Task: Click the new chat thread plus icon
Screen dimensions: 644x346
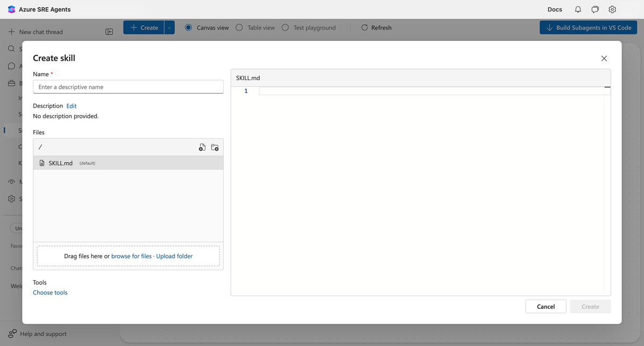Action: [x=11, y=32]
